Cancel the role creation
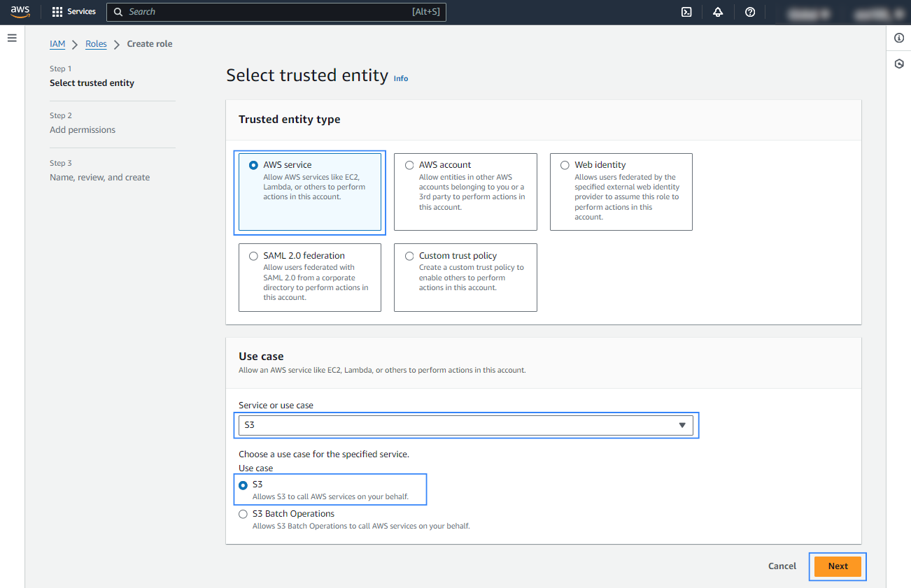The height and width of the screenshot is (588, 911). point(782,566)
